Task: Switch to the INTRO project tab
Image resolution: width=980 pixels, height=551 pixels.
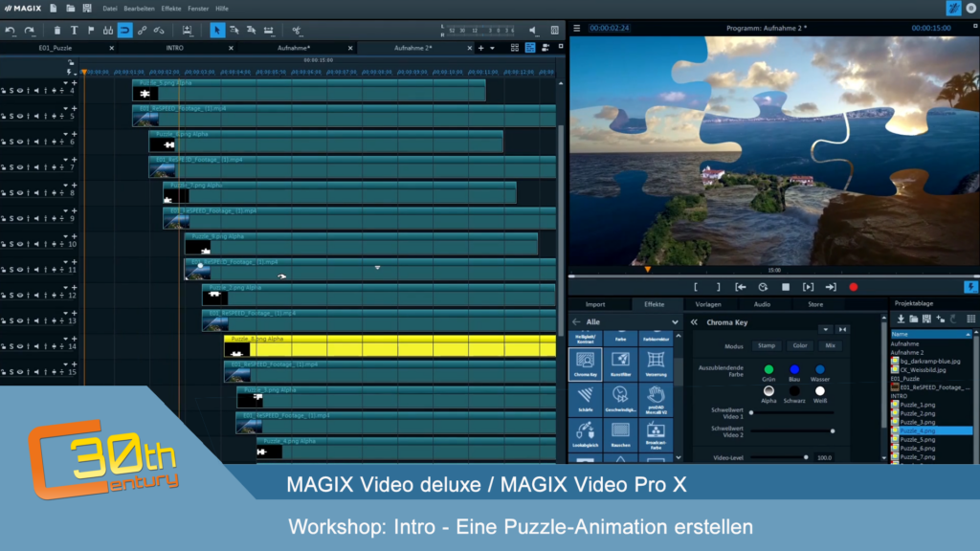Action: click(174, 48)
